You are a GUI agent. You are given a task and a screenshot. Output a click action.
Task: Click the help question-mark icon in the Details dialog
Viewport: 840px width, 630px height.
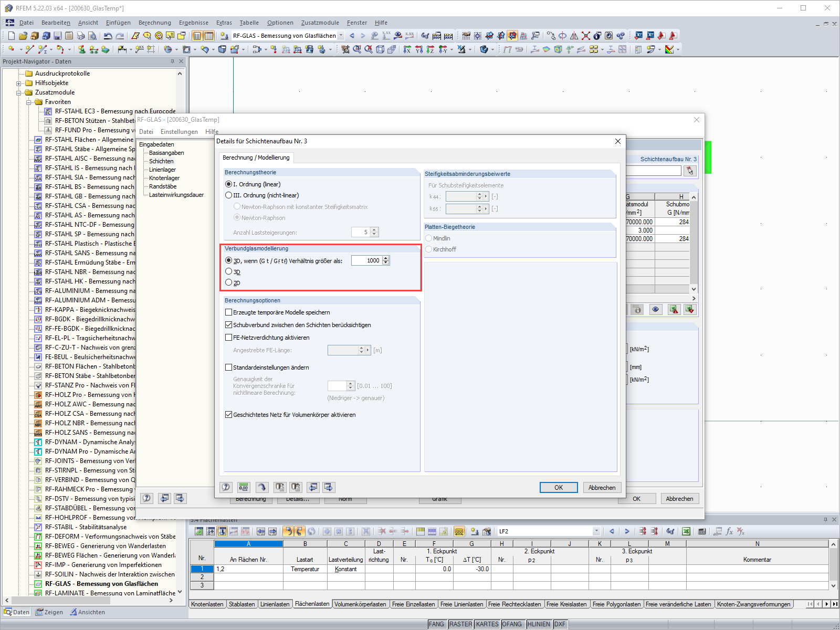click(226, 487)
